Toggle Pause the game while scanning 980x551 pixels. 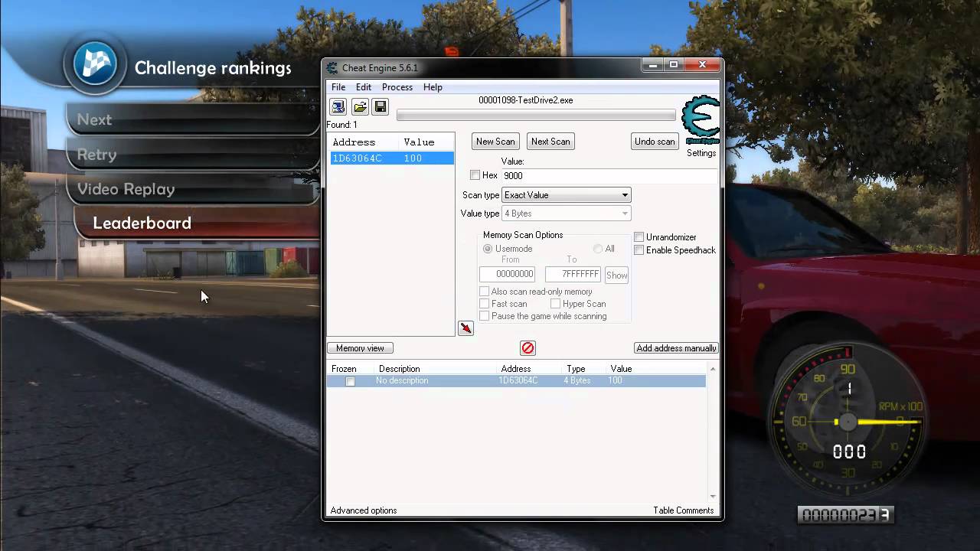484,316
